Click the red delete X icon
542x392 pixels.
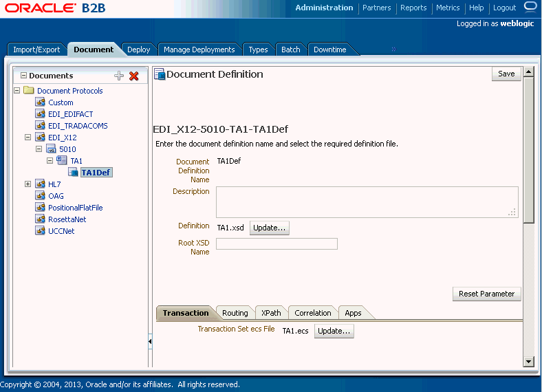tap(133, 76)
